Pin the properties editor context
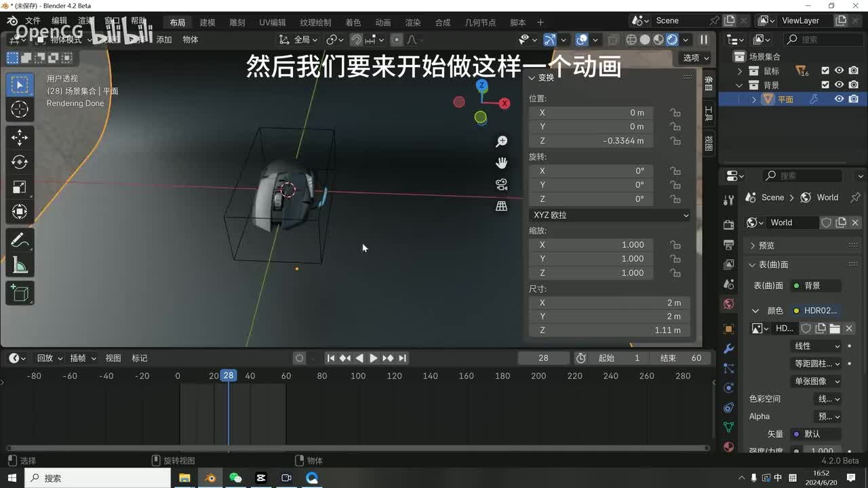This screenshot has height=488, width=868. point(854,197)
